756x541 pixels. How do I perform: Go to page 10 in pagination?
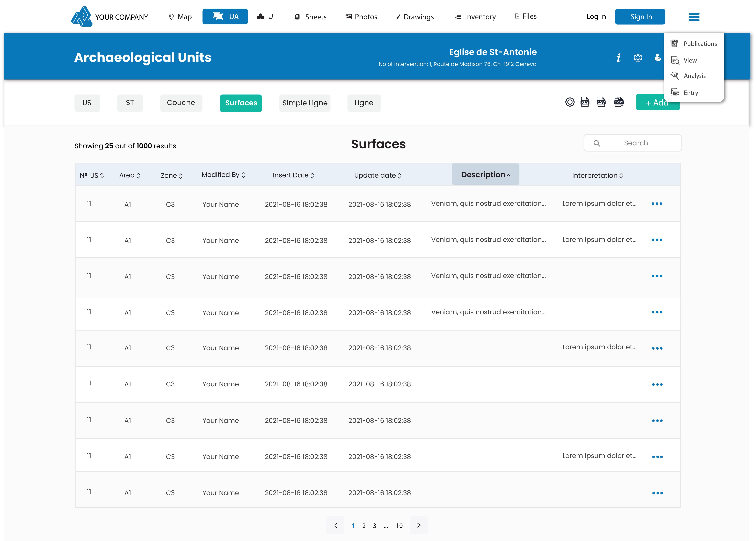(399, 525)
